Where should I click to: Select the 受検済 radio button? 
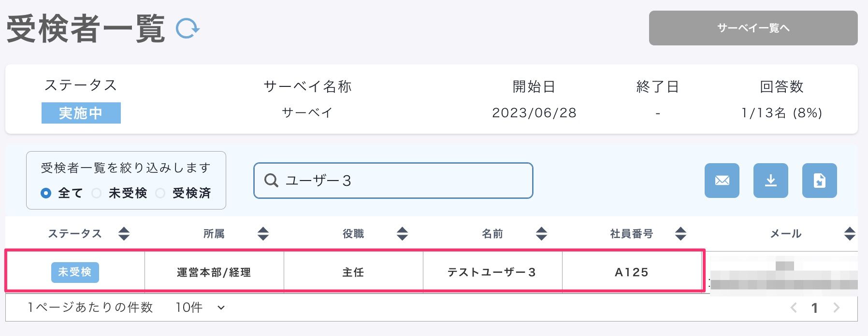coord(160,193)
